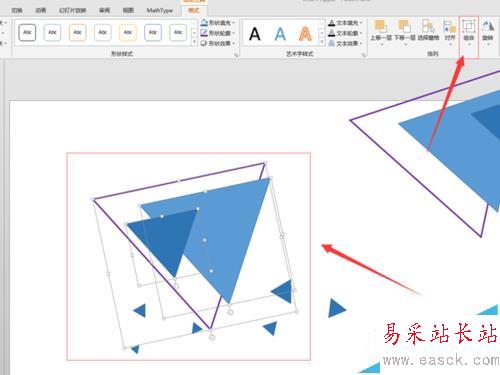The height and width of the screenshot is (375, 500).
Task: Click the Bring Forward (上移一层) icon
Action: pyautogui.click(x=381, y=26)
